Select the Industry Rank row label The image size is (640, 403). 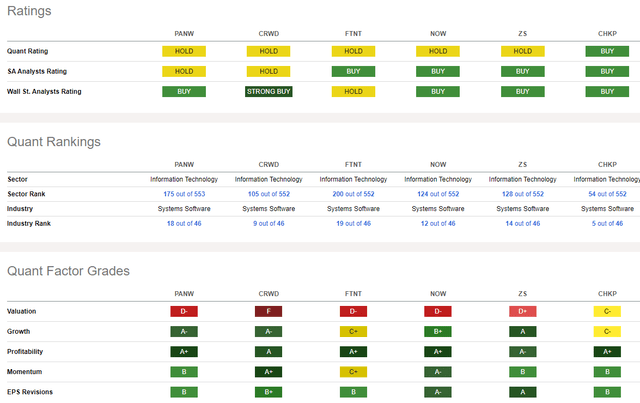point(29,223)
